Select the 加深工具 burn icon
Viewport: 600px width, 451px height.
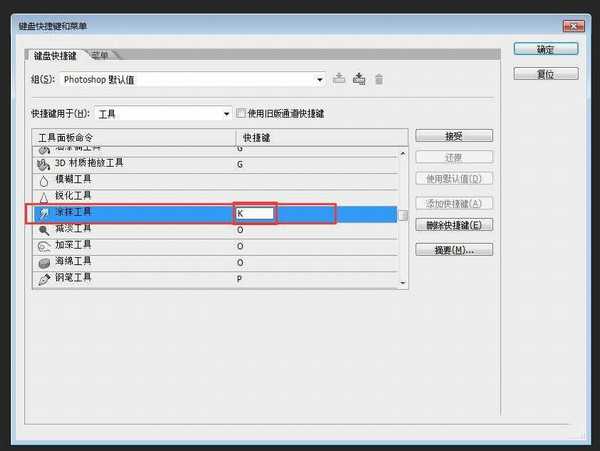click(x=44, y=246)
